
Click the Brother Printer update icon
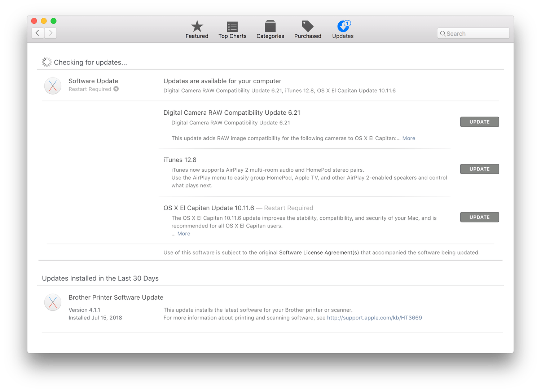(x=53, y=302)
